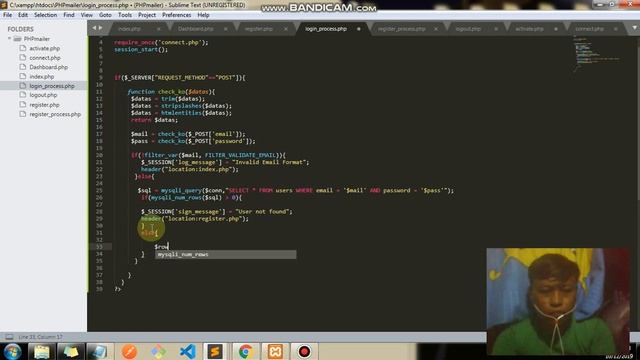Open the Windows Start button
640x360 pixels.
[12, 351]
